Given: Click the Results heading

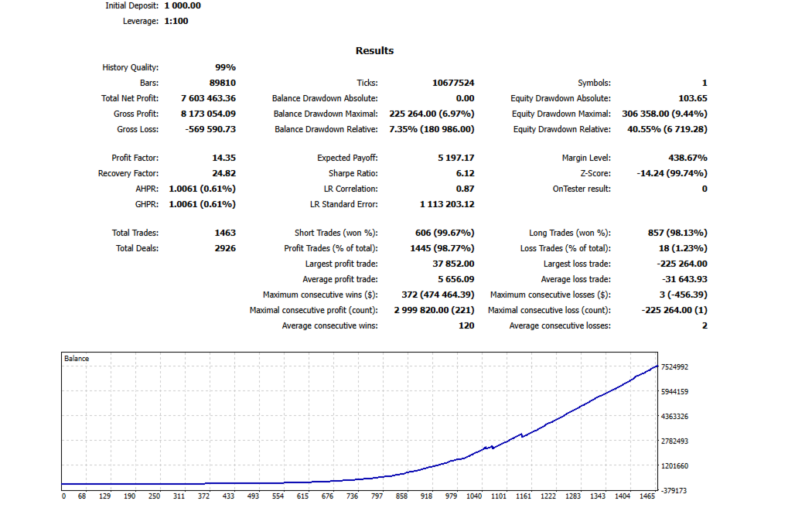Looking at the screenshot, I should (x=374, y=51).
